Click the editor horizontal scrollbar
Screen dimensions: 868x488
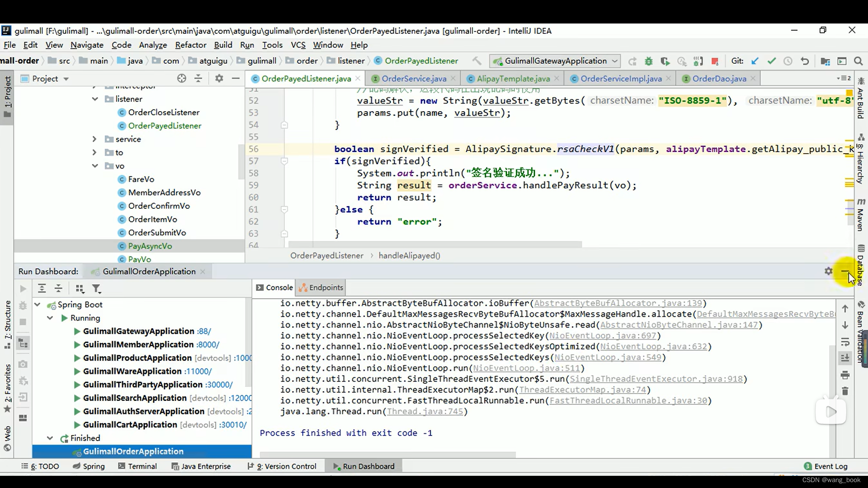point(436,244)
